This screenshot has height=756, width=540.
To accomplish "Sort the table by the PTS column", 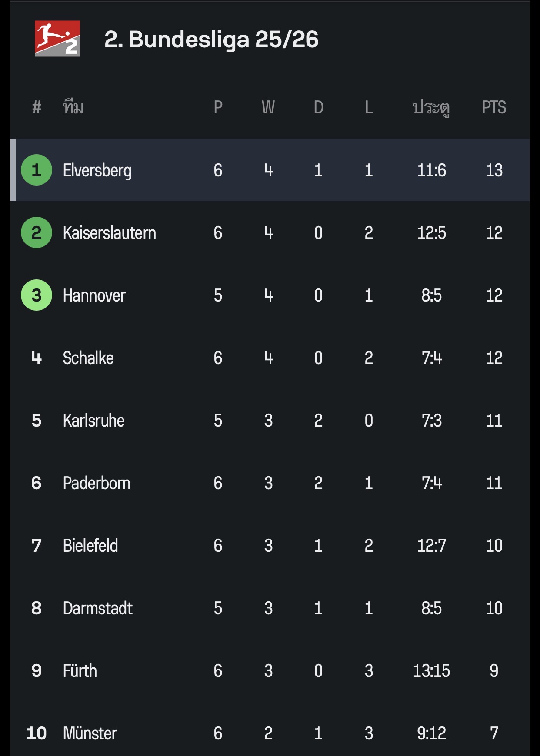I will tap(494, 107).
